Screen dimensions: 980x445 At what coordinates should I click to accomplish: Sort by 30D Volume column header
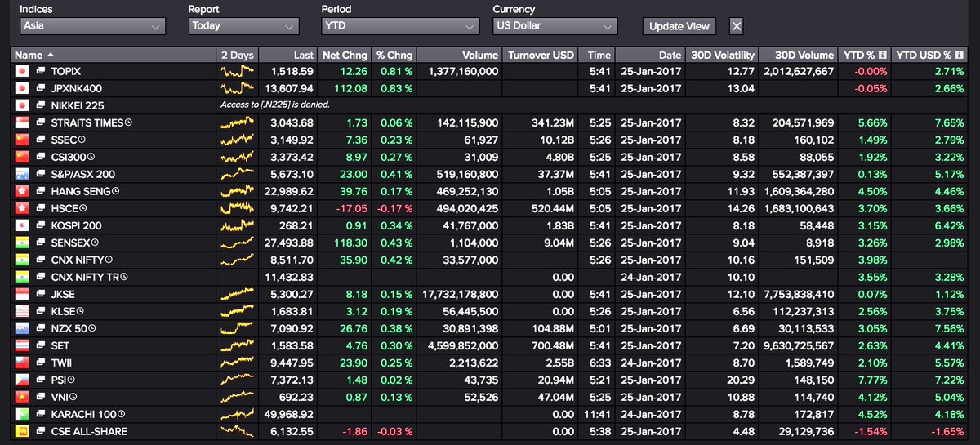[798, 55]
